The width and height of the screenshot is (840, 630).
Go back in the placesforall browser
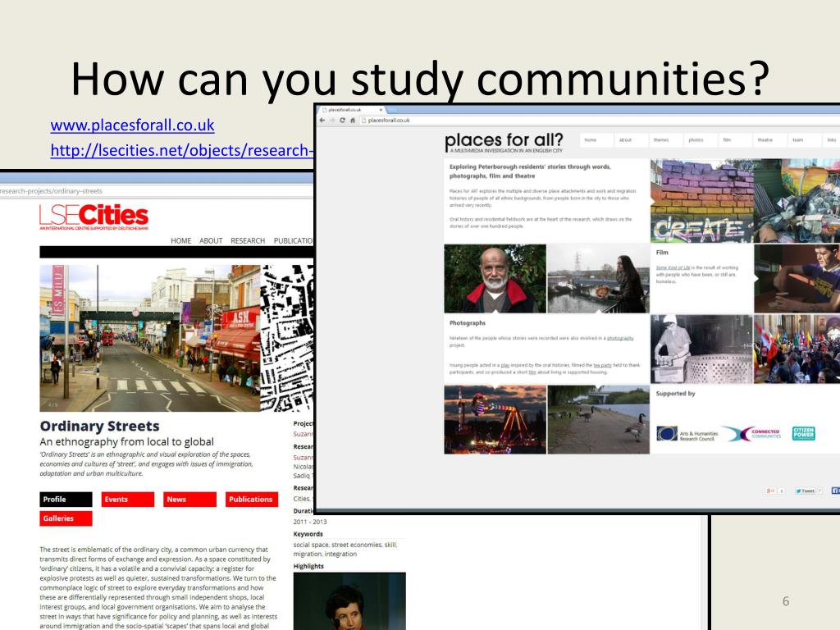pyautogui.click(x=322, y=120)
